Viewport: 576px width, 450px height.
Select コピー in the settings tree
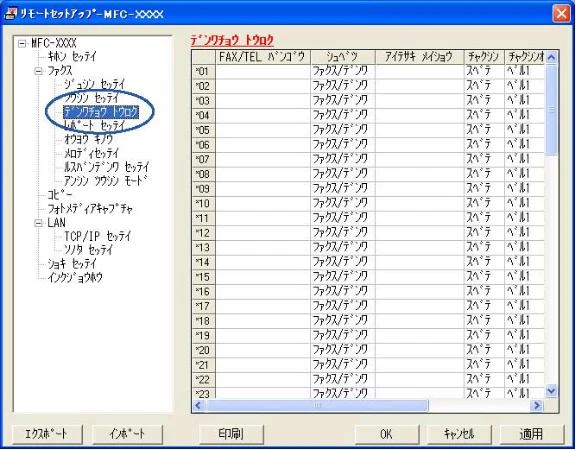60,195
